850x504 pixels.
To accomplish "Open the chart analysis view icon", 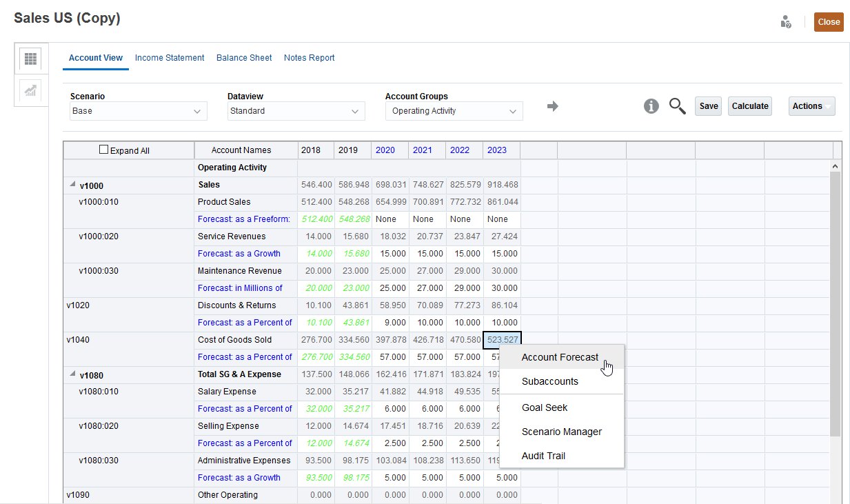I will click(30, 91).
